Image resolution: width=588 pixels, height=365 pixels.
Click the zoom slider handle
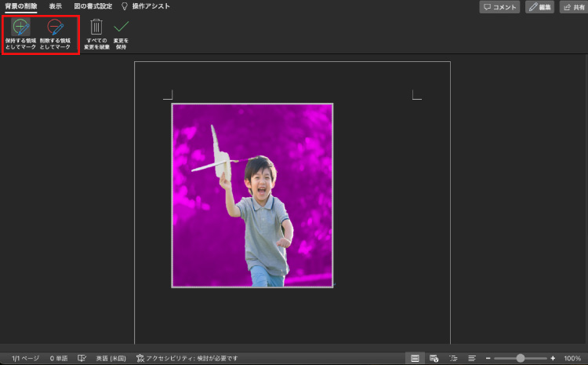tap(521, 358)
